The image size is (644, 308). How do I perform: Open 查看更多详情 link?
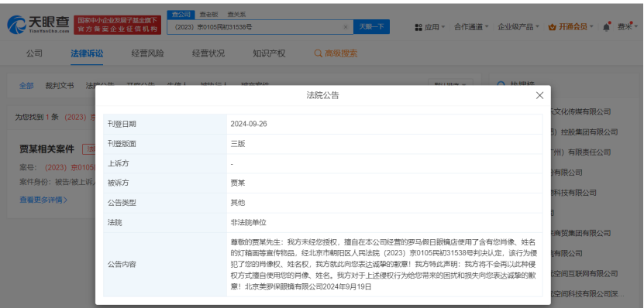point(43,200)
